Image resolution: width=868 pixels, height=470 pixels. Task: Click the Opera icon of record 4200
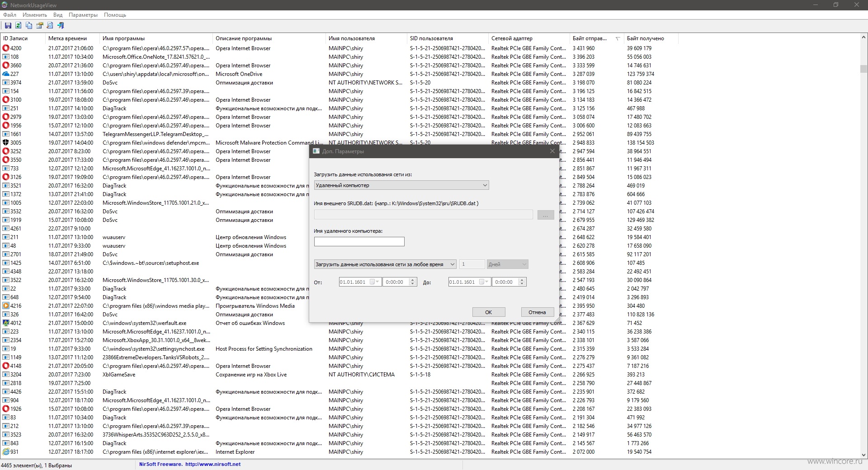(x=6, y=48)
